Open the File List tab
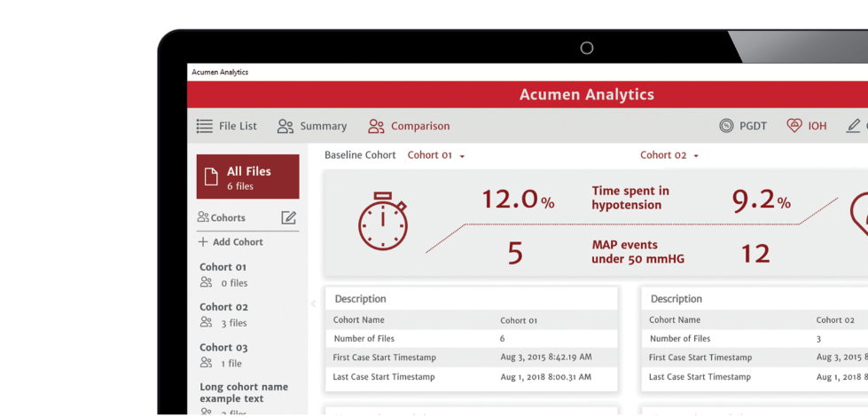The image size is (868, 417). 227,126
